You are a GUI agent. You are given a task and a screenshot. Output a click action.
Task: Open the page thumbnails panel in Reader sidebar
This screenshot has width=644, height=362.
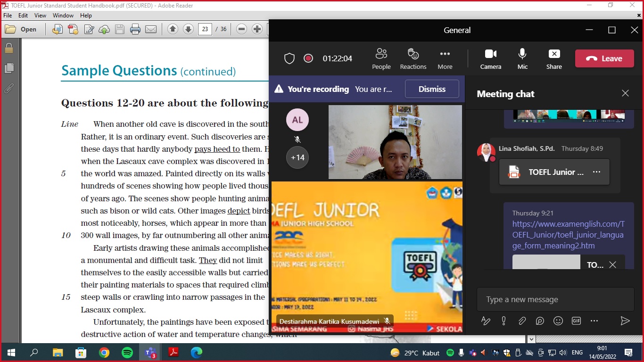[x=9, y=68]
